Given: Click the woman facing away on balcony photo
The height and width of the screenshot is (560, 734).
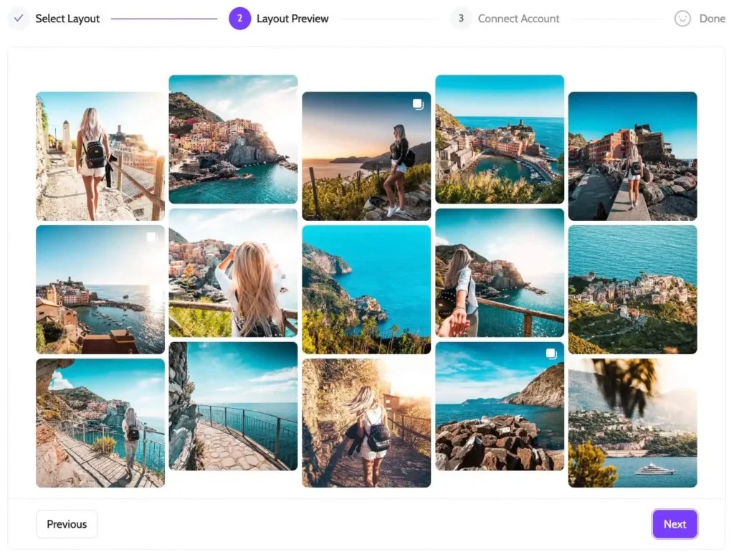Looking at the screenshot, I should (233, 272).
